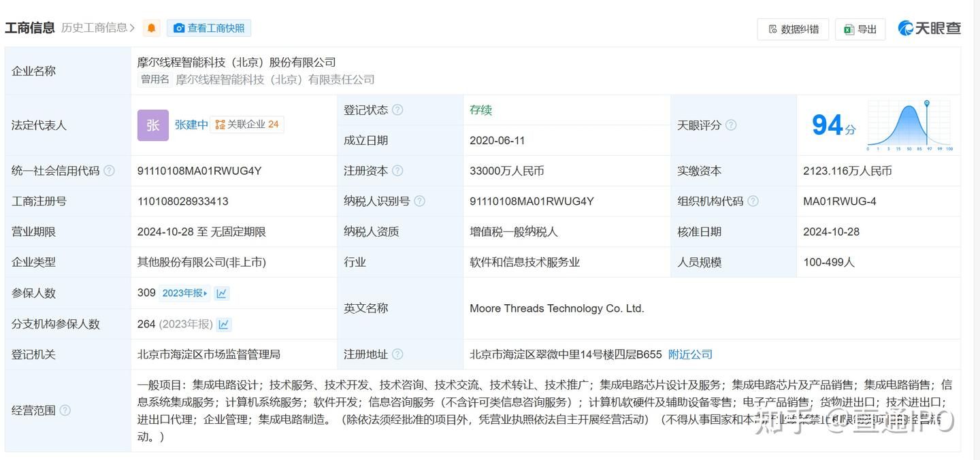
Task: Open the notification bell icon
Action: coord(150,28)
